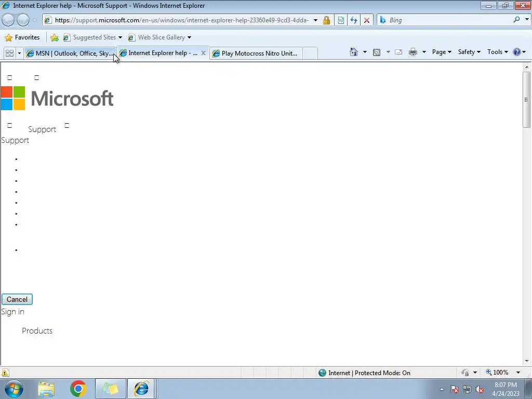The image size is (532, 399).
Task: Expand the Print options dropdown arrow
Action: tap(424, 52)
